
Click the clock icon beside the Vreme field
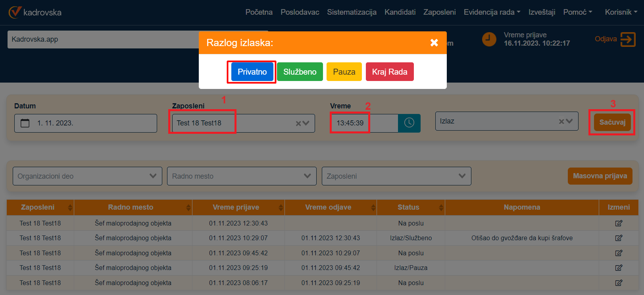(409, 123)
